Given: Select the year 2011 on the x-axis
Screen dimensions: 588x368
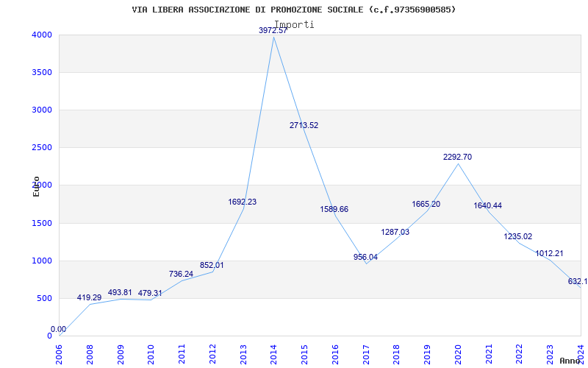Looking at the screenshot, I should (x=182, y=354).
